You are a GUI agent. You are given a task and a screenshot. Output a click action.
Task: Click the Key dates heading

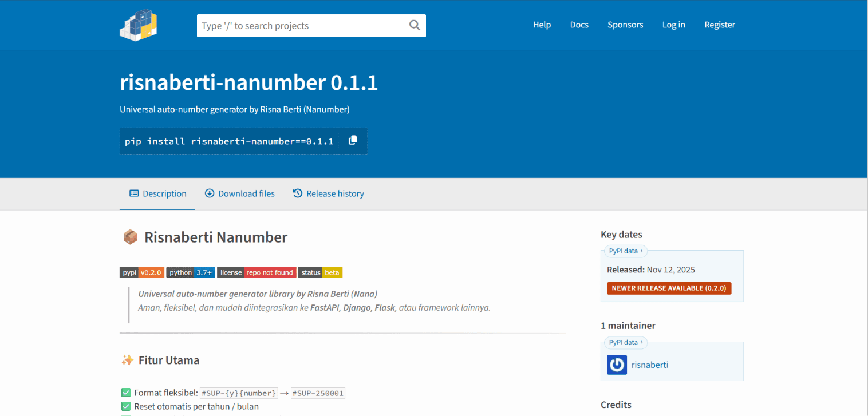coord(621,235)
